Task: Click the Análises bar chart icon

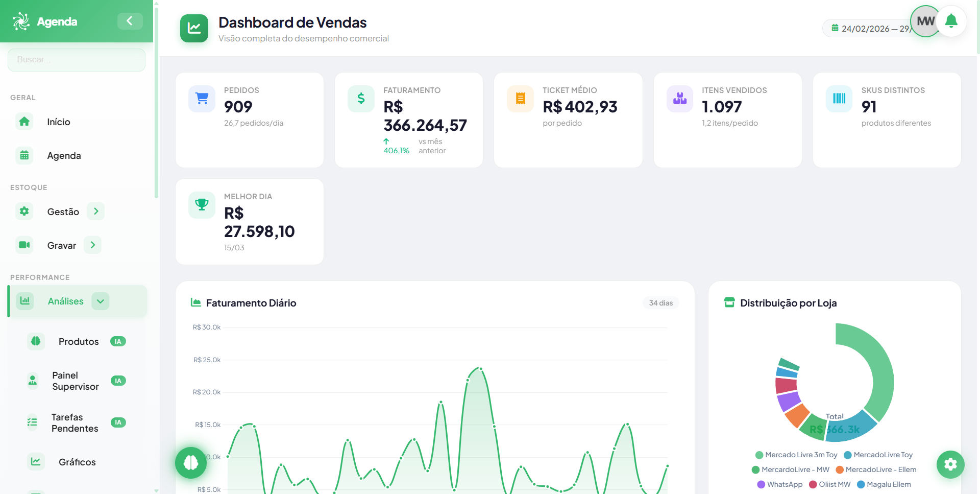Action: coord(24,301)
